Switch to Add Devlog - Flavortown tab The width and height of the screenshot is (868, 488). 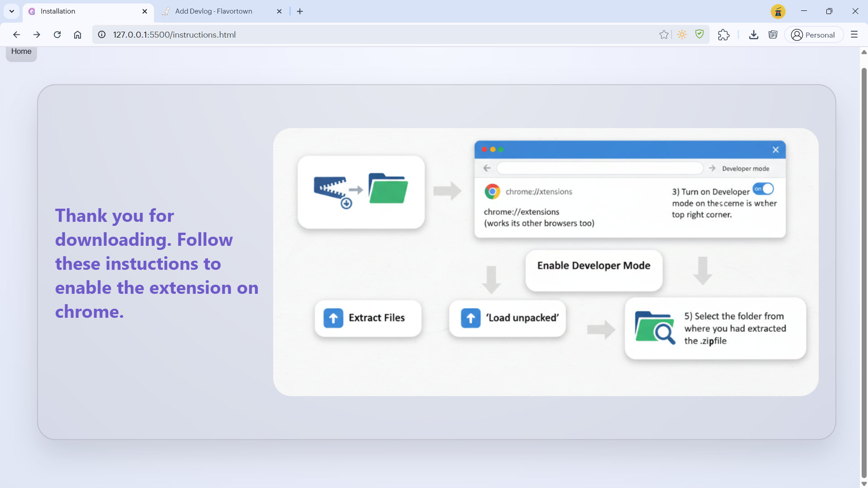click(x=214, y=11)
